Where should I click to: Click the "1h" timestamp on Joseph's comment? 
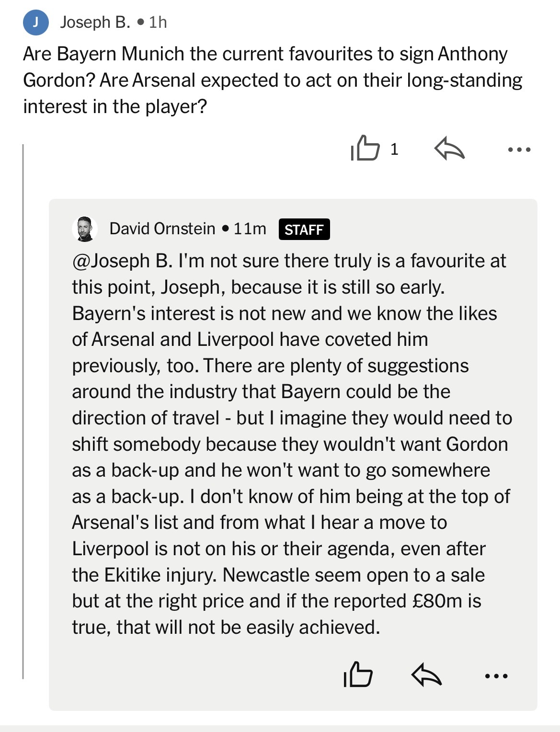pyautogui.click(x=158, y=23)
